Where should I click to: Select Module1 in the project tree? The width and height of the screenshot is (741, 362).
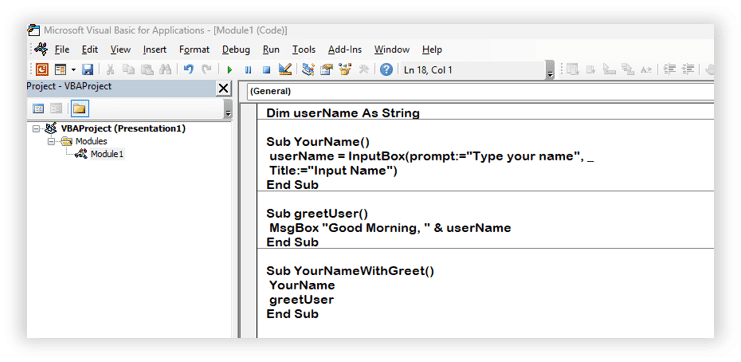[107, 154]
